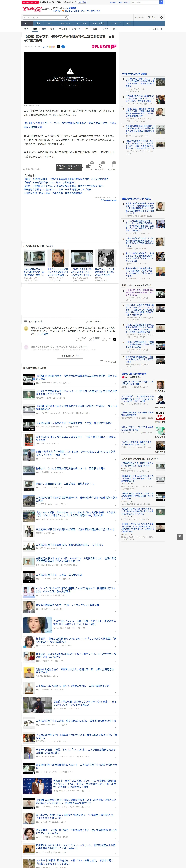
Task: Share article on Facebook icon
Action: [63, 47]
